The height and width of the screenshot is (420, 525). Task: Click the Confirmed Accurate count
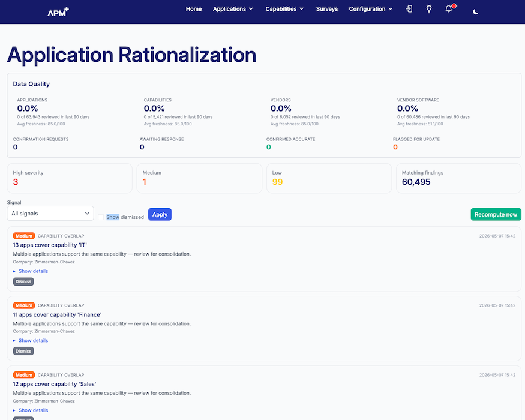269,147
